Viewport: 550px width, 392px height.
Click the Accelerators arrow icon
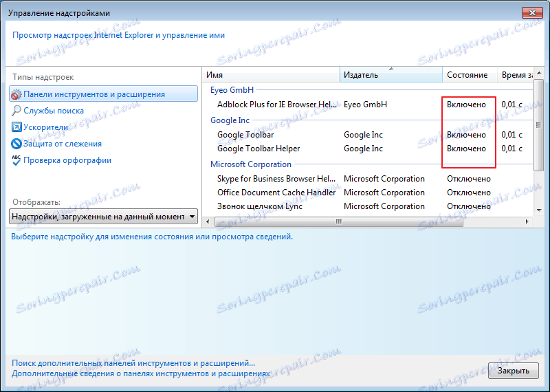pyautogui.click(x=16, y=127)
